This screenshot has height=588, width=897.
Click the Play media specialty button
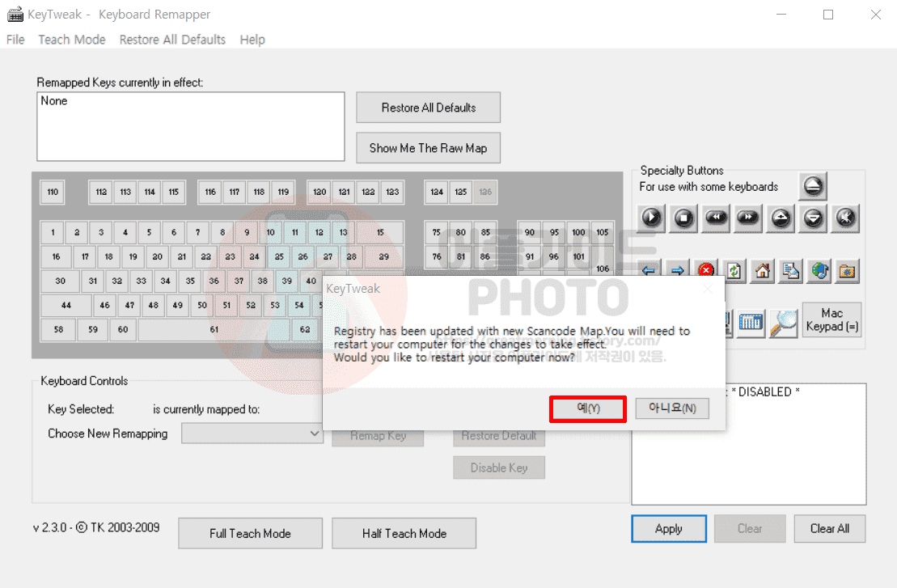tap(651, 218)
